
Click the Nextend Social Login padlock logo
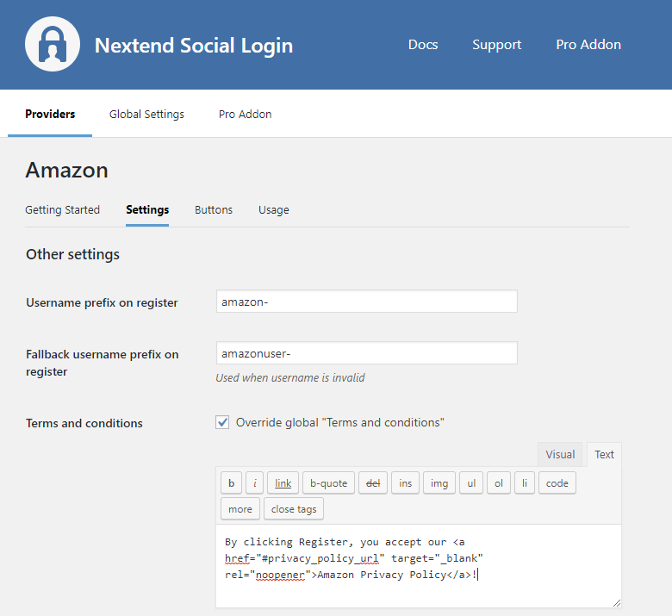[x=53, y=44]
